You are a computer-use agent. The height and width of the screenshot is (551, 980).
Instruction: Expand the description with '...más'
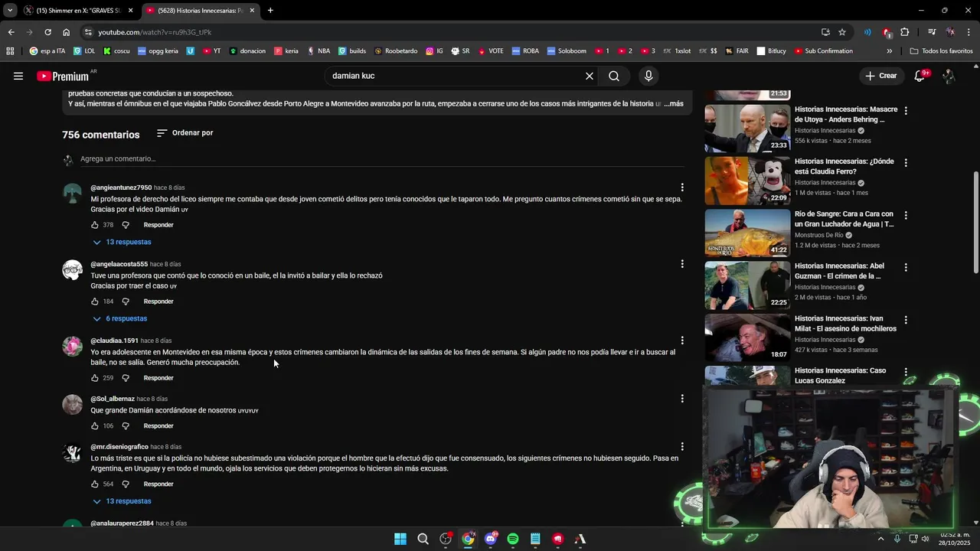click(674, 103)
